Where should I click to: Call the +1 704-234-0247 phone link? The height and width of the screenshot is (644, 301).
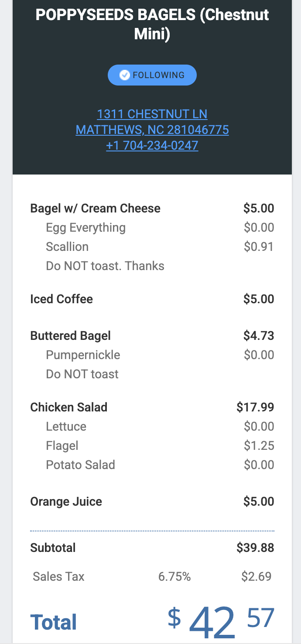click(152, 145)
